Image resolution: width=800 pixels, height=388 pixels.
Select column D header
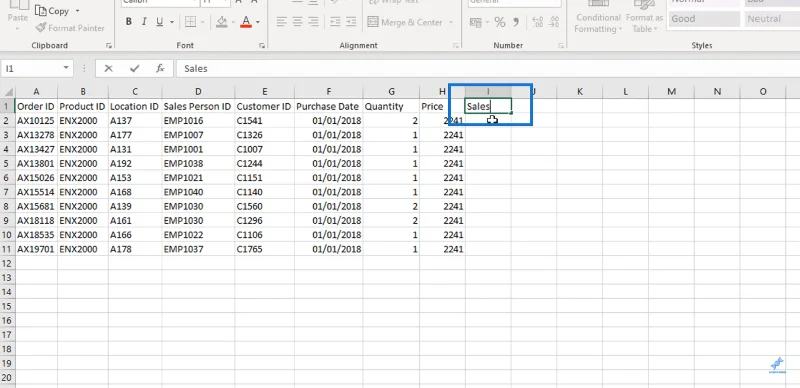(x=198, y=92)
